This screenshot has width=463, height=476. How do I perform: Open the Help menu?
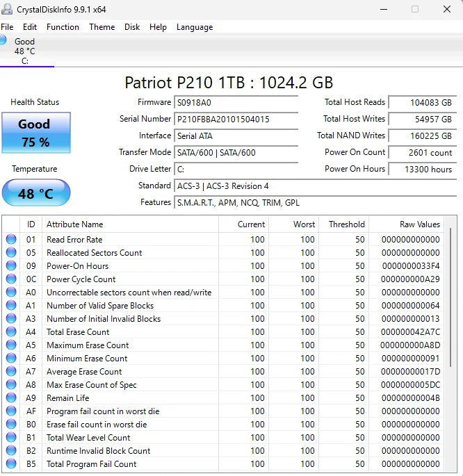point(158,27)
